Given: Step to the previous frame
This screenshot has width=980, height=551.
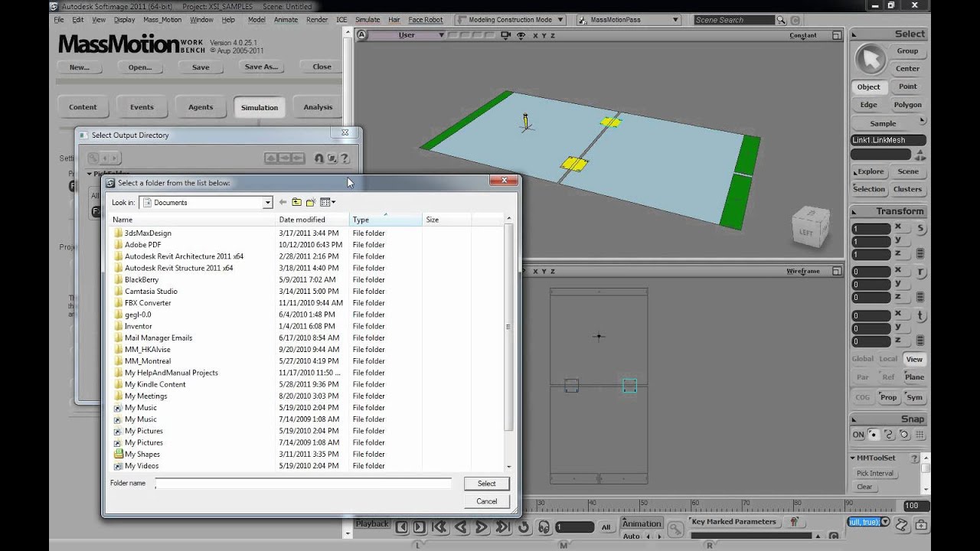Looking at the screenshot, I should pos(402,527).
